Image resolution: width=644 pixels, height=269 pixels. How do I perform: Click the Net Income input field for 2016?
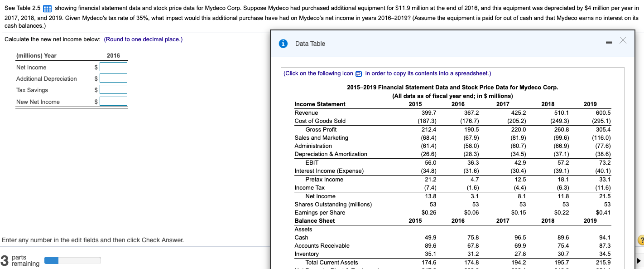[x=114, y=67]
